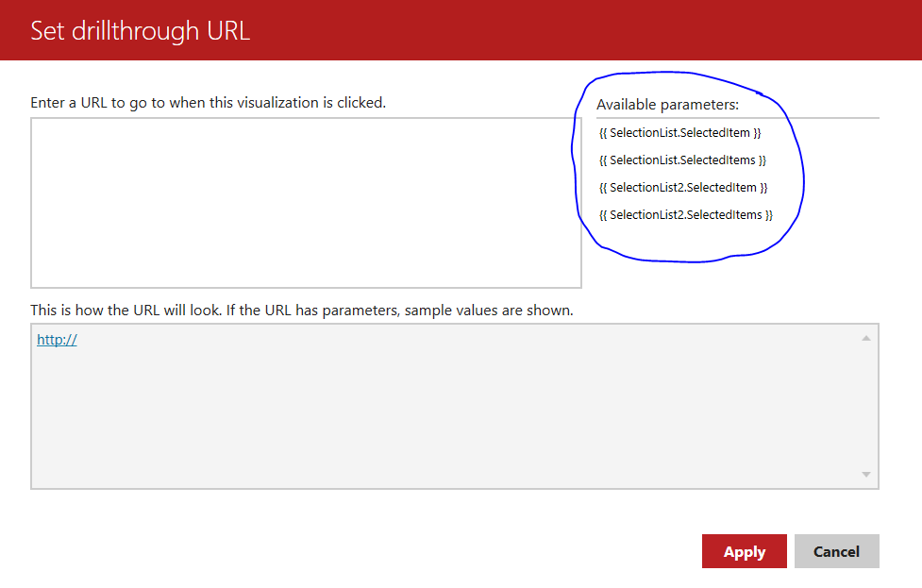Click the "Set drillthrough URL" dialog title
This screenshot has height=588, width=922.
point(140,30)
